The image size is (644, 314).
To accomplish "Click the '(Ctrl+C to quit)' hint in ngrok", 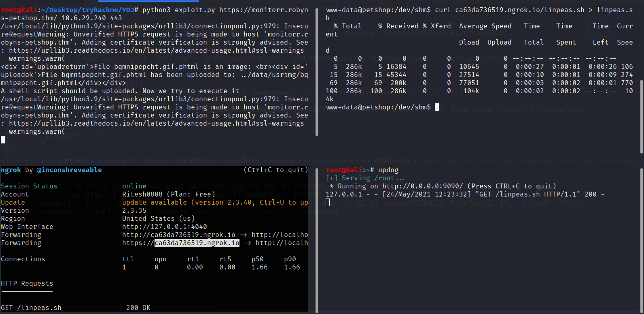I will [x=276, y=170].
